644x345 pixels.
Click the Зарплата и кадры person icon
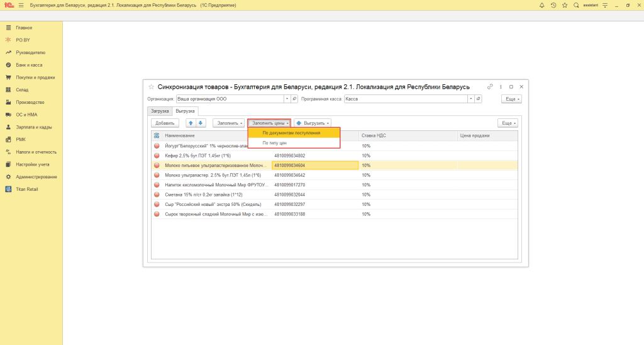point(8,127)
